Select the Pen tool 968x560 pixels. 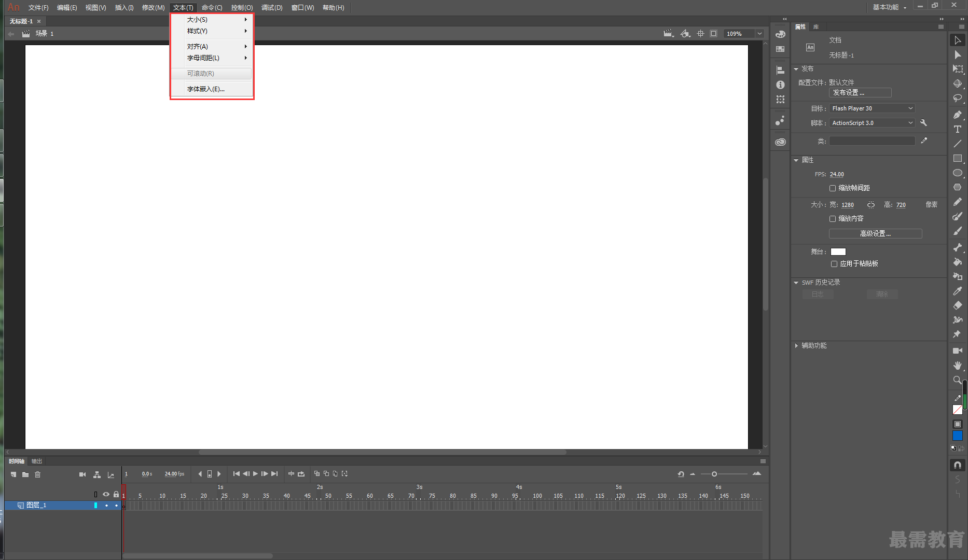(x=958, y=115)
